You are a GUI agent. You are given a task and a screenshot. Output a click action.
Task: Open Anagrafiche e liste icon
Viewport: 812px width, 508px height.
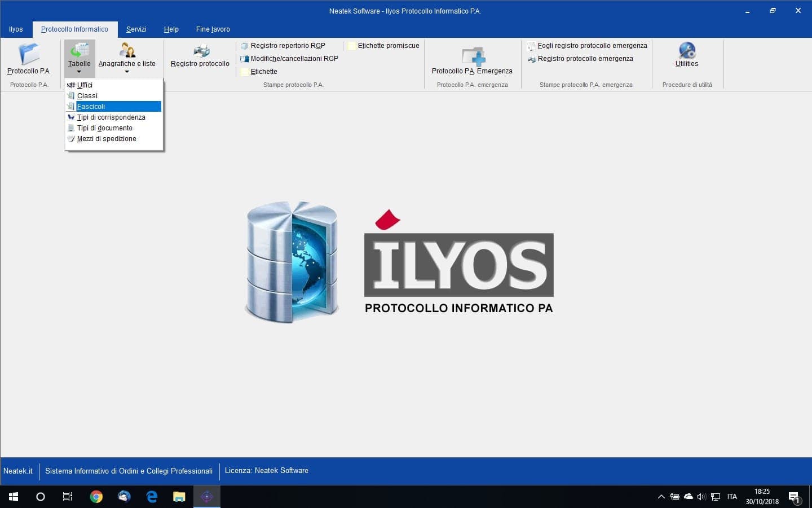click(127, 50)
